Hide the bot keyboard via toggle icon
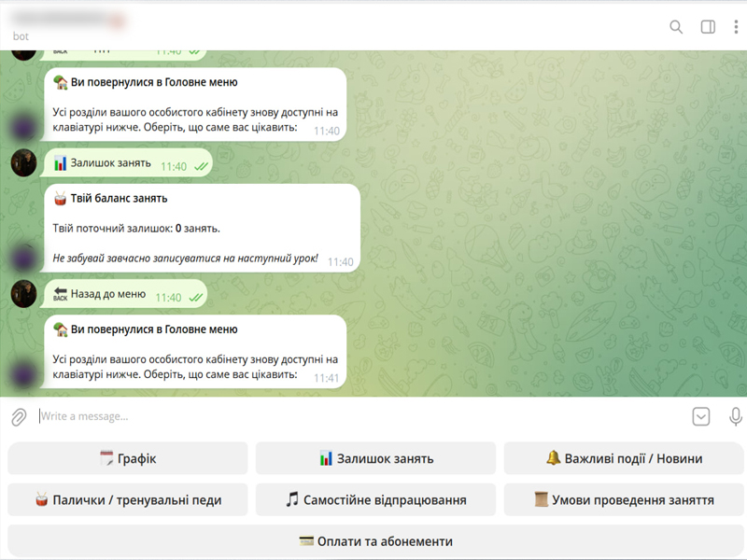 click(x=701, y=416)
